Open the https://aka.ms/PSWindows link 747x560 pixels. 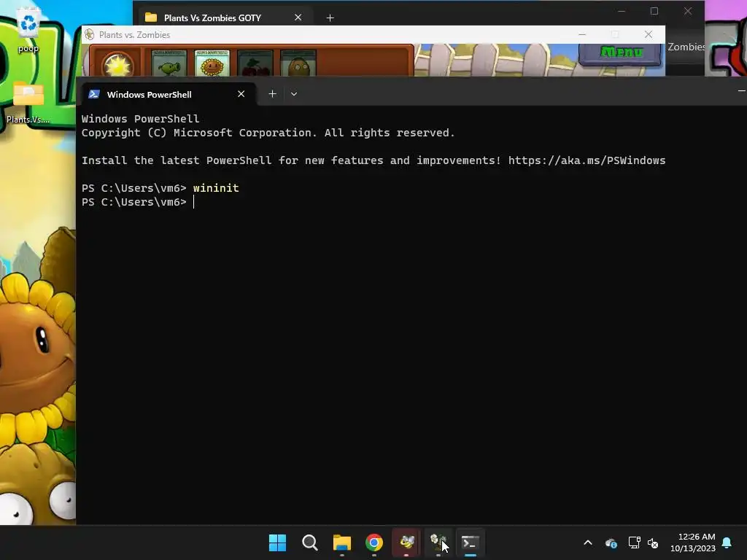(587, 160)
